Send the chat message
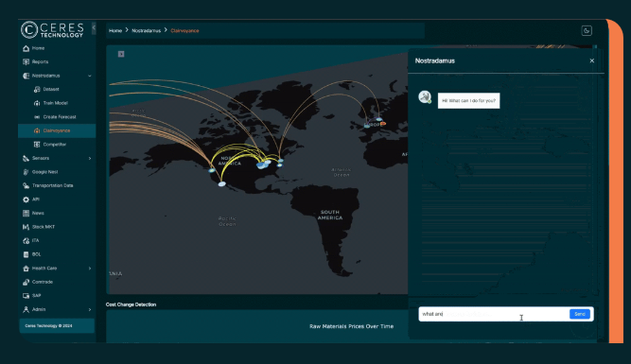 point(579,314)
